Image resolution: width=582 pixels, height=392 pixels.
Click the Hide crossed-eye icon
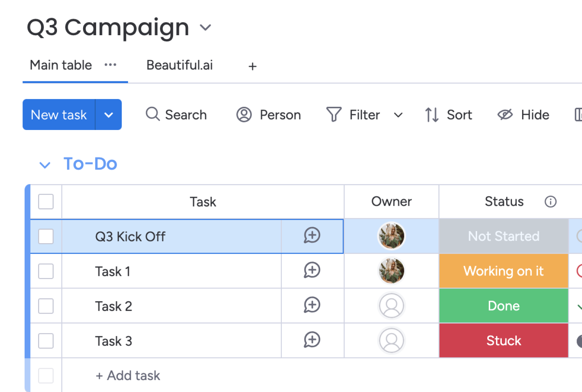tap(505, 115)
